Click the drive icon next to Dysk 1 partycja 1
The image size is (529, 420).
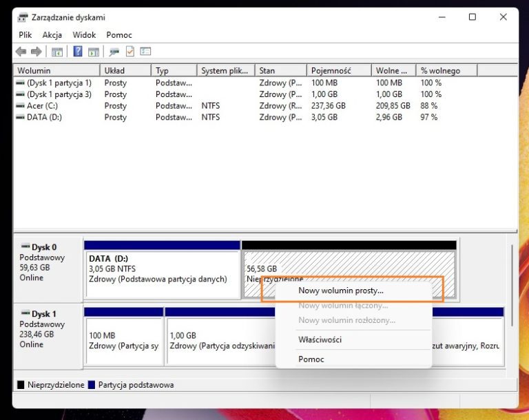click(x=21, y=83)
